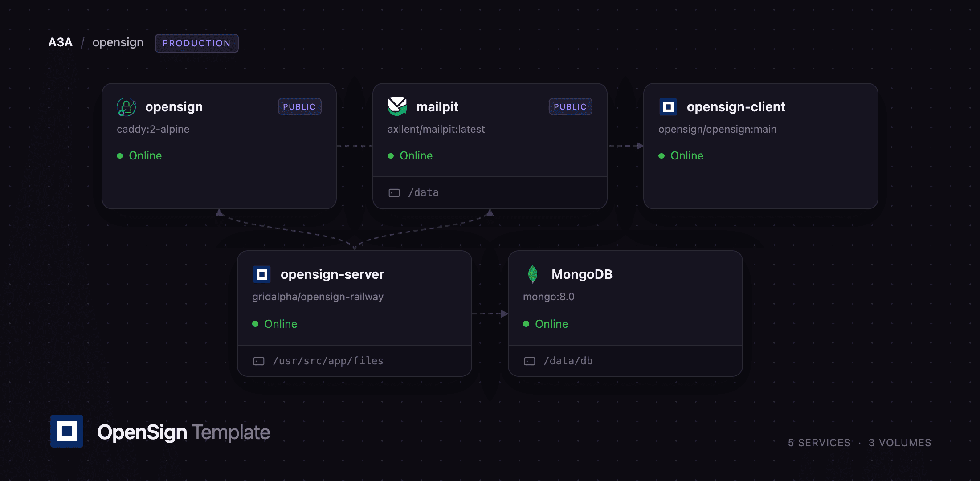Click the green status dot on MongoDB card
The height and width of the screenshot is (481, 980).
(526, 324)
